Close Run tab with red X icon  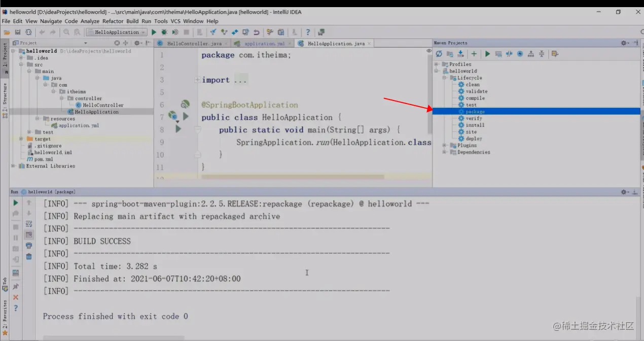[x=16, y=297]
